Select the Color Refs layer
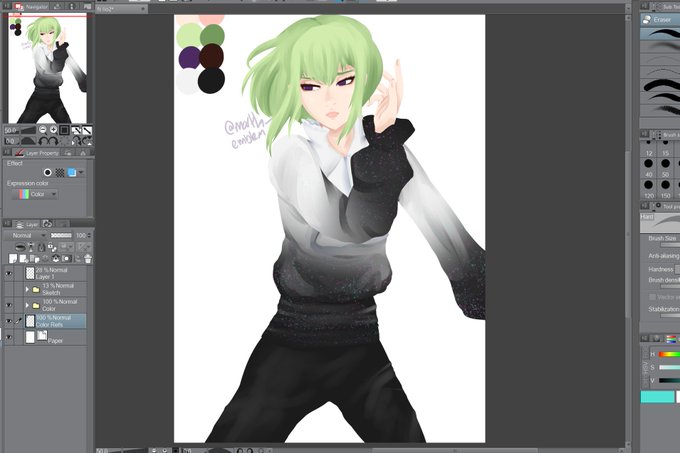The image size is (680, 453). tap(55, 321)
